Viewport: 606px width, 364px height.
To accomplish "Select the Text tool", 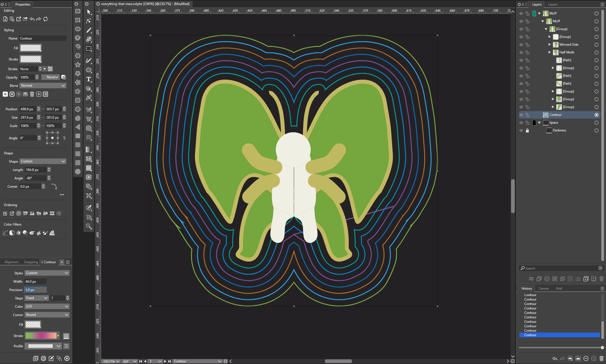I will (x=89, y=79).
